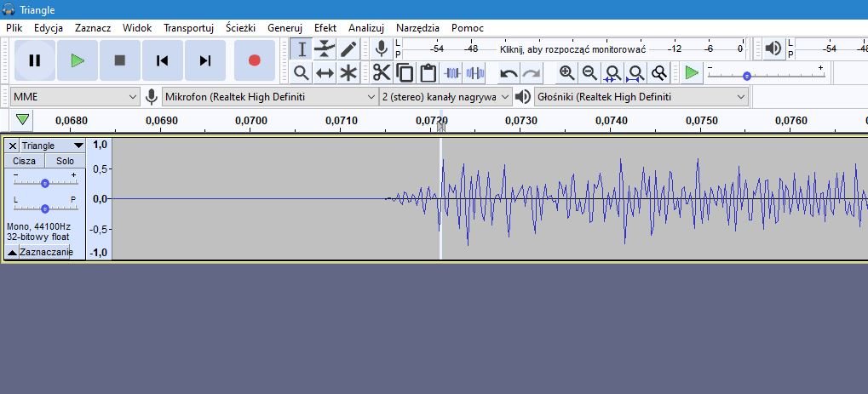
Task: Click the red Record button
Action: 255,60
